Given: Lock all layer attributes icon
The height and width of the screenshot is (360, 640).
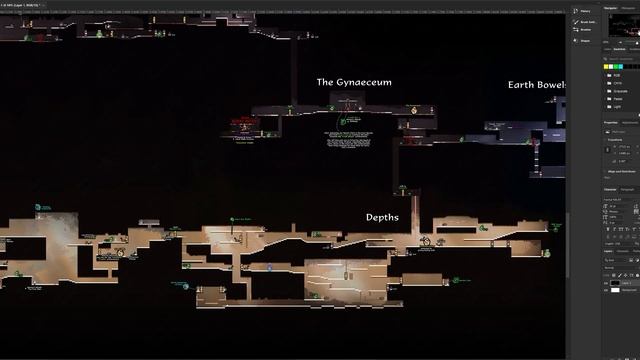Looking at the screenshot, I should point(637,276).
